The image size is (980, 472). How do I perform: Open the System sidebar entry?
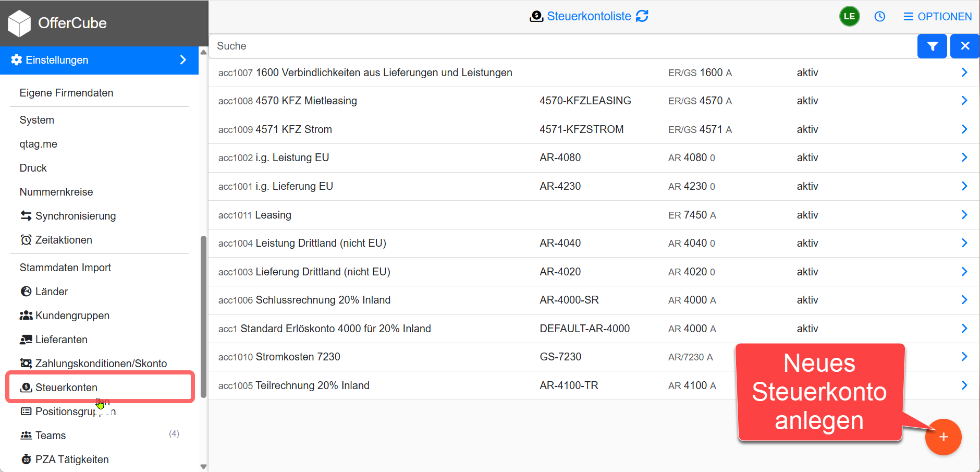(37, 120)
